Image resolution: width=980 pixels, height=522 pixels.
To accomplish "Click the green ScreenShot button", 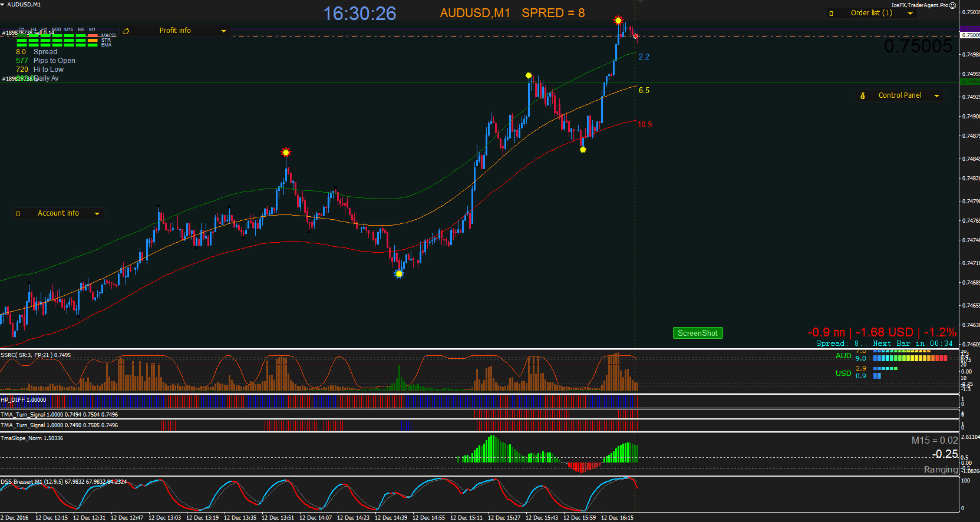I will point(698,333).
